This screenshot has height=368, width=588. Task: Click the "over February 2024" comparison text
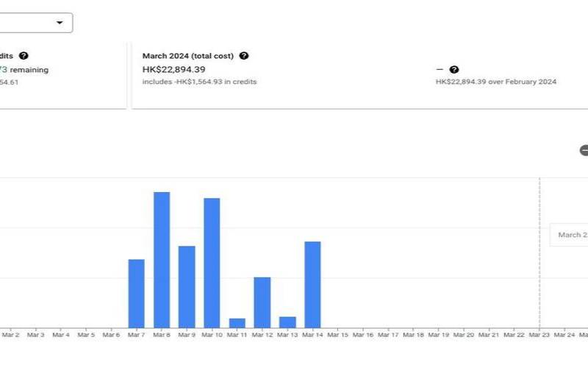[x=495, y=82]
